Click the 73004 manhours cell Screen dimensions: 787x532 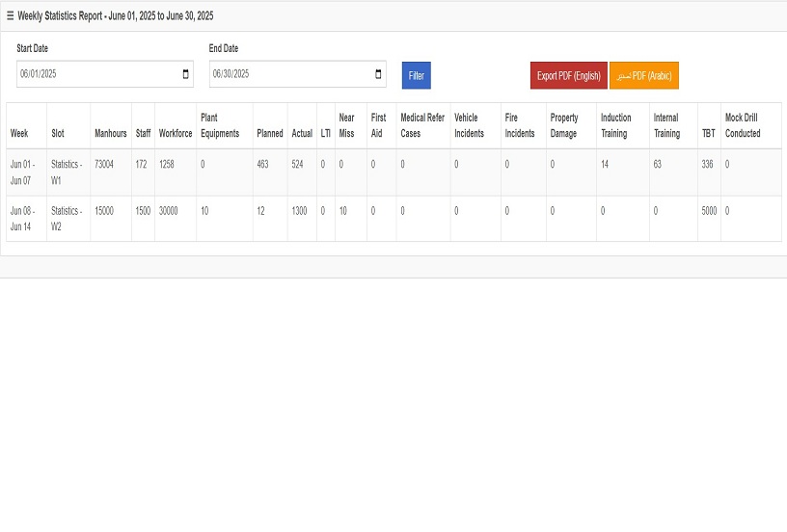[x=104, y=165]
